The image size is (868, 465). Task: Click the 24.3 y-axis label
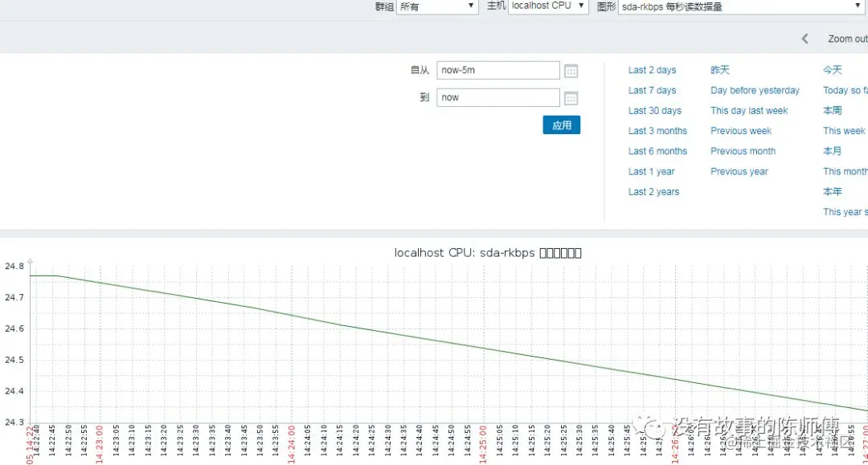(x=14, y=422)
